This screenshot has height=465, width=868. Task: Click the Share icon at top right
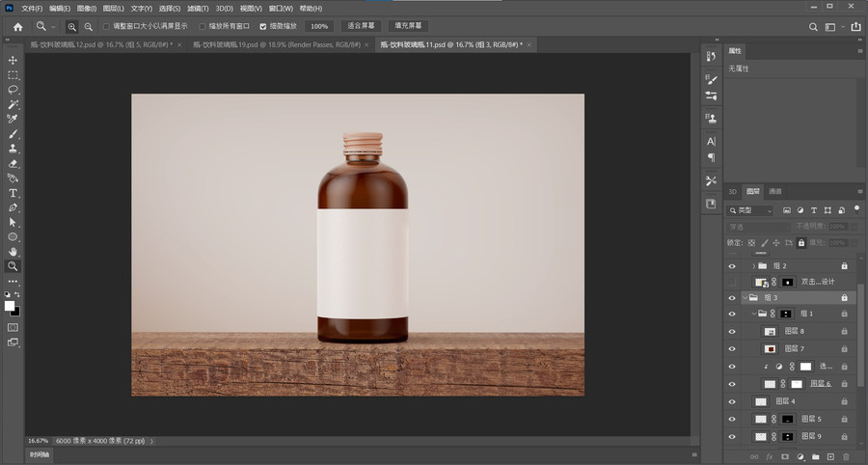[855, 27]
